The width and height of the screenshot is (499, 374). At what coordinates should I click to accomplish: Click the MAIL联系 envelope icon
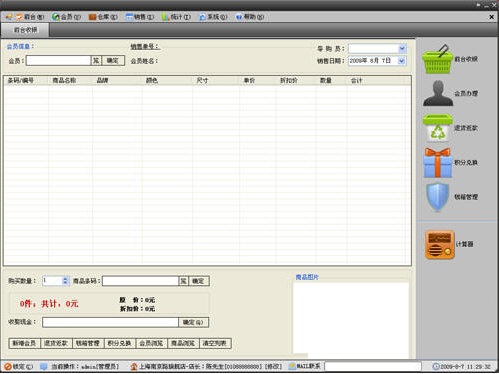pos(292,366)
